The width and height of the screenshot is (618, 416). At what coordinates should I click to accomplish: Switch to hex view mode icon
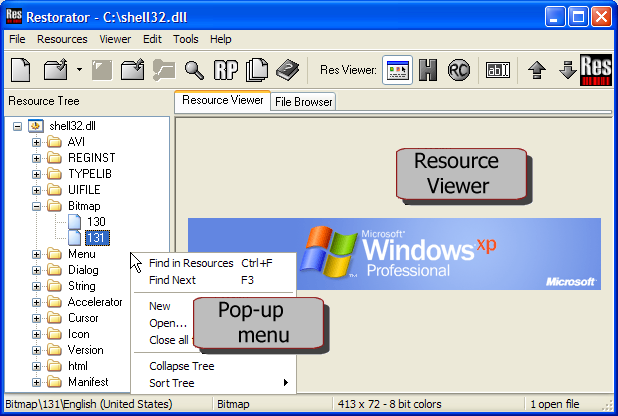coord(429,70)
